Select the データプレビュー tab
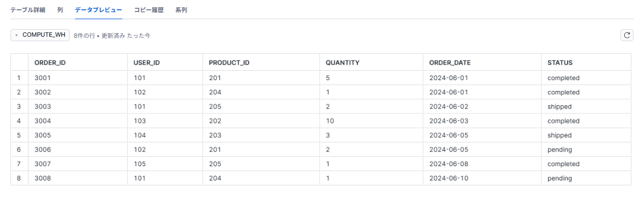 tap(99, 10)
